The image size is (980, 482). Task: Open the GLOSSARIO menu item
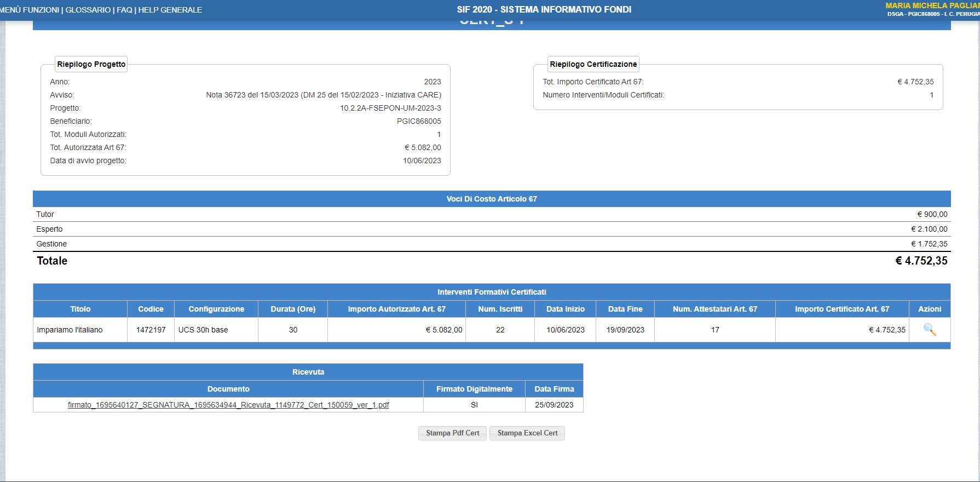(88, 10)
